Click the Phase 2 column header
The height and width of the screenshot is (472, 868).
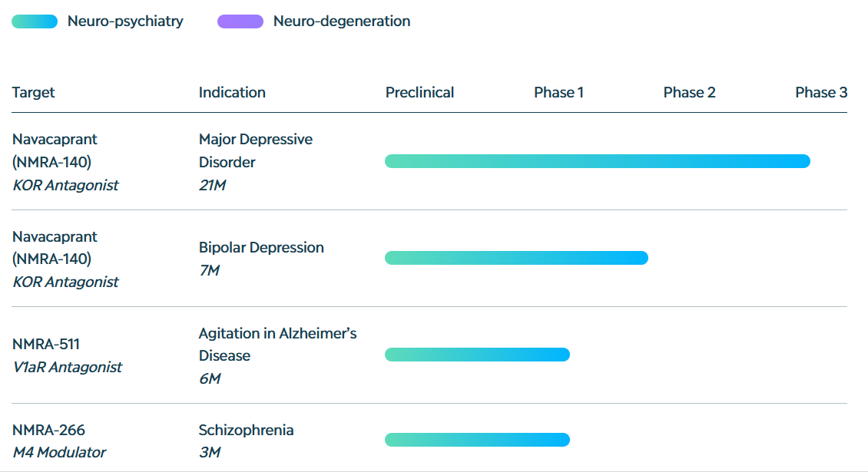(689, 93)
